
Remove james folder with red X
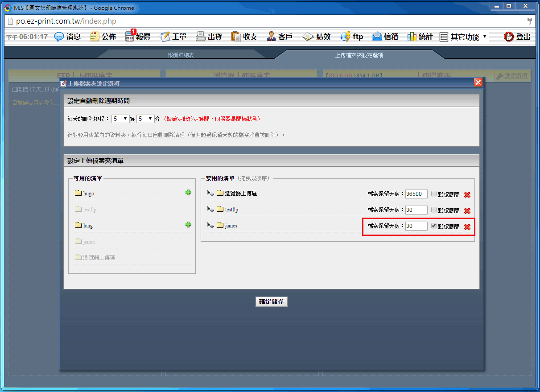coord(467,227)
